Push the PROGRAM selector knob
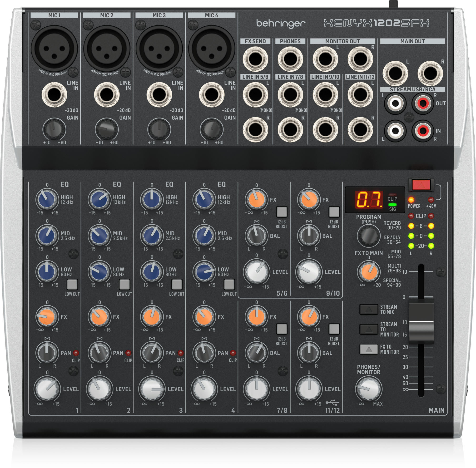Screen dimensions: 476x468 [369, 236]
